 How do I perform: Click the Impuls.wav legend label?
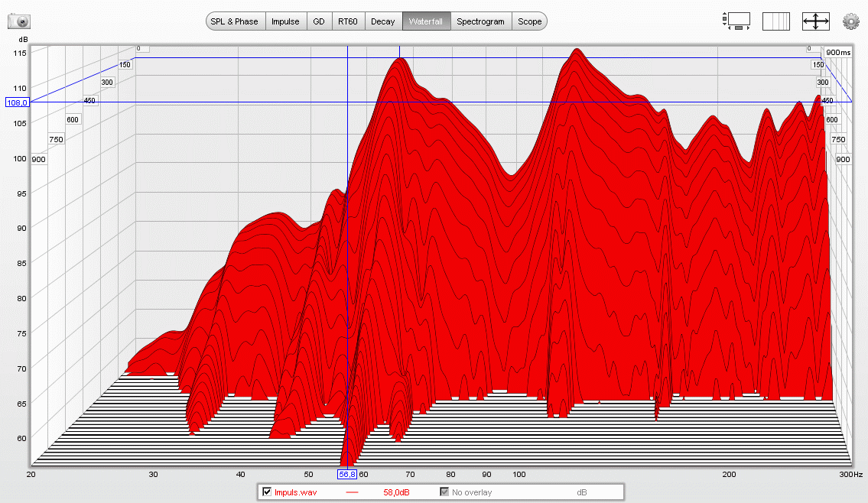(x=295, y=492)
